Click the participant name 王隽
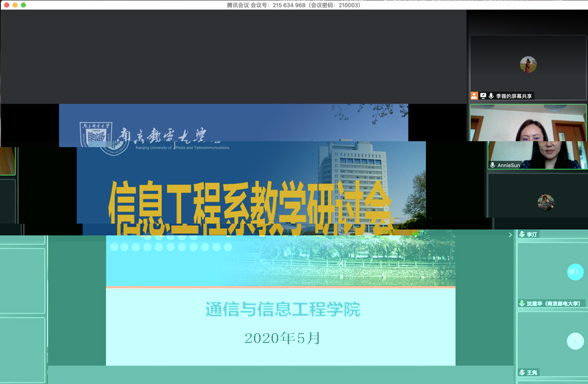Screen dimensions: 588x384 (532, 372)
